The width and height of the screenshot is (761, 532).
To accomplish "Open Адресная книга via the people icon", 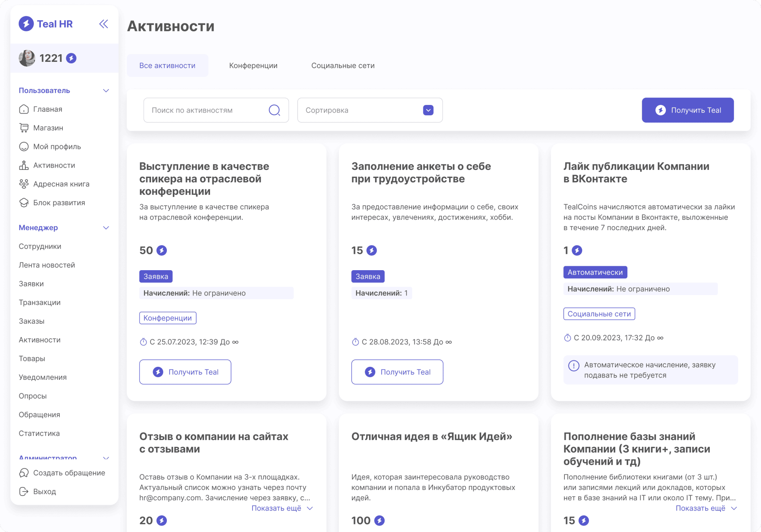I will tap(24, 184).
